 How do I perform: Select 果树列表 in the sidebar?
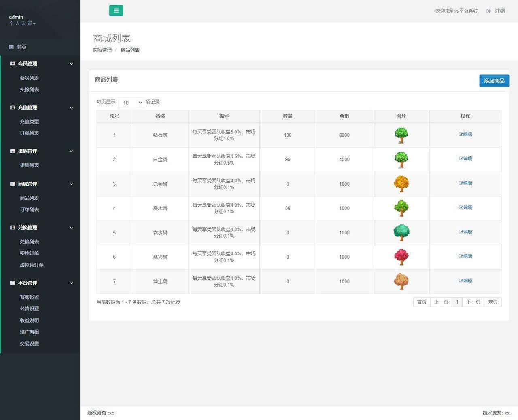tap(30, 165)
